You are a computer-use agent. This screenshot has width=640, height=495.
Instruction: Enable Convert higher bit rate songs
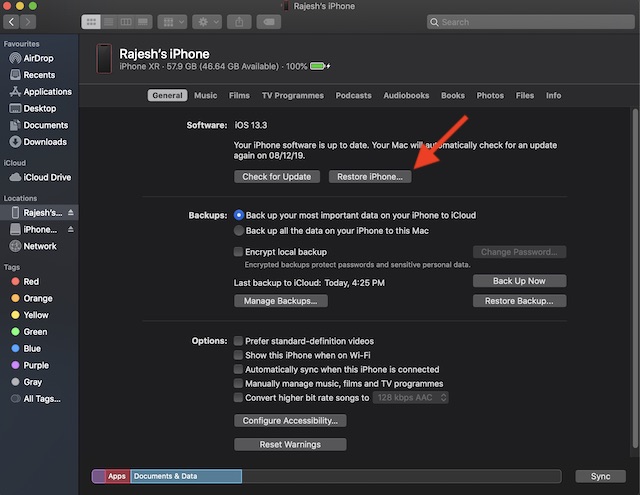(238, 397)
